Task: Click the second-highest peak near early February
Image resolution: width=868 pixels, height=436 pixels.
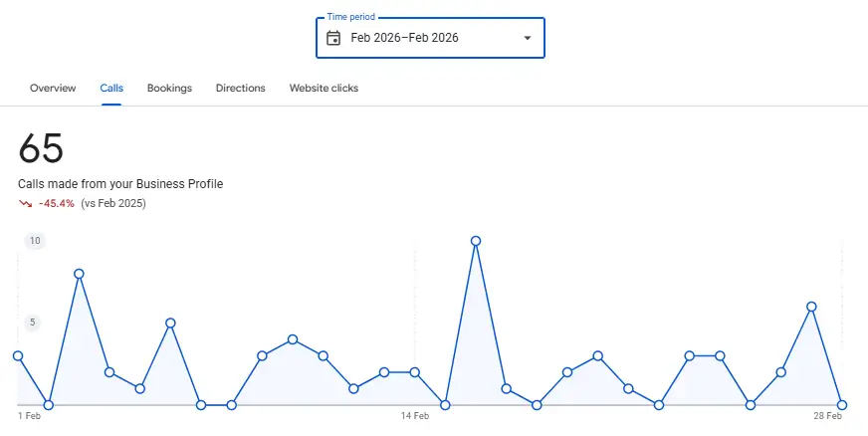Action: (79, 274)
